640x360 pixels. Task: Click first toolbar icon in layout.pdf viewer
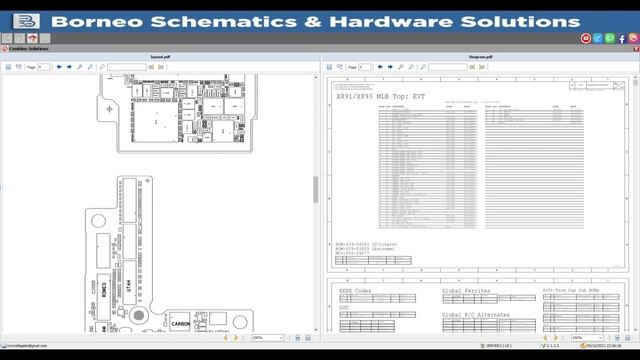pos(8,67)
